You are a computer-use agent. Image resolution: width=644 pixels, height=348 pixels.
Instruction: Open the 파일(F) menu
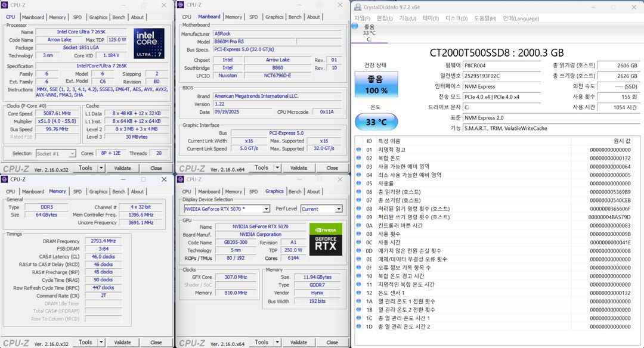363,18
